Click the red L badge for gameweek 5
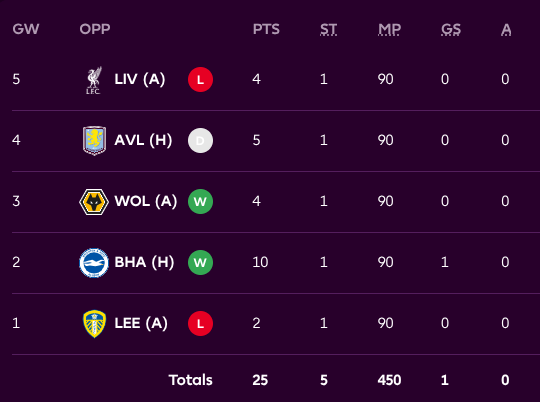This screenshot has width=540, height=402. (200, 80)
